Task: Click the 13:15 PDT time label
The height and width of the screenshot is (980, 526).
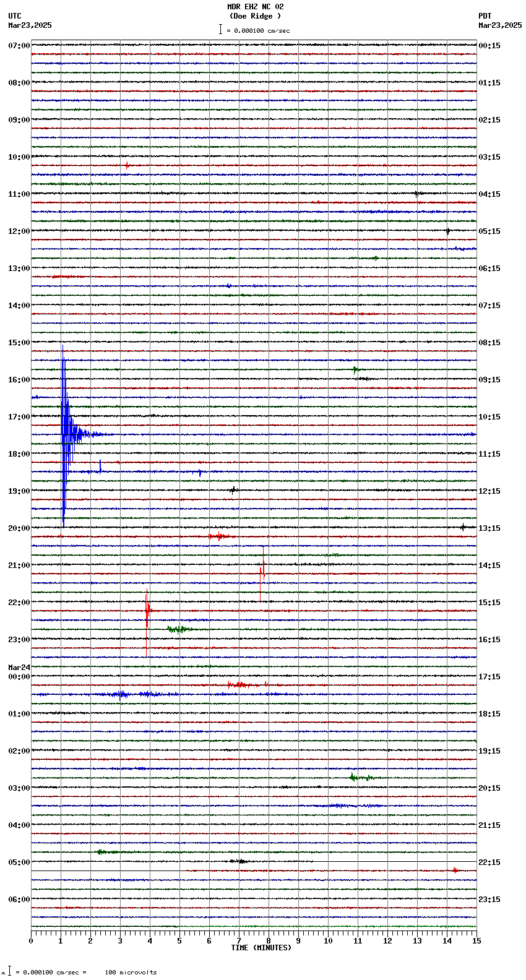Action: (489, 528)
